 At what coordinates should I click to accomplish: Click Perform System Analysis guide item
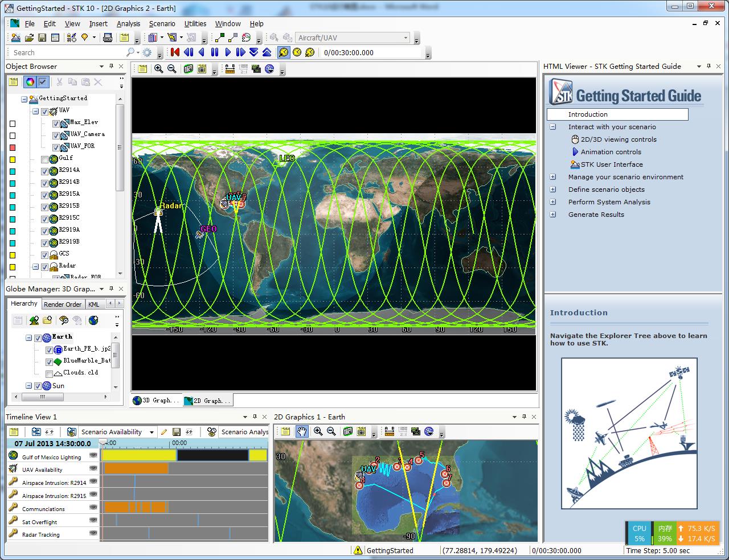609,202
